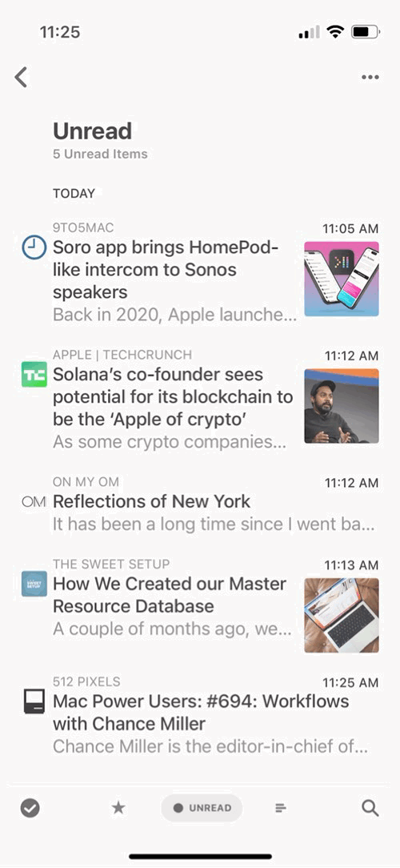Mark all as read checkmark icon
The width and height of the screenshot is (400, 868).
[x=30, y=809]
